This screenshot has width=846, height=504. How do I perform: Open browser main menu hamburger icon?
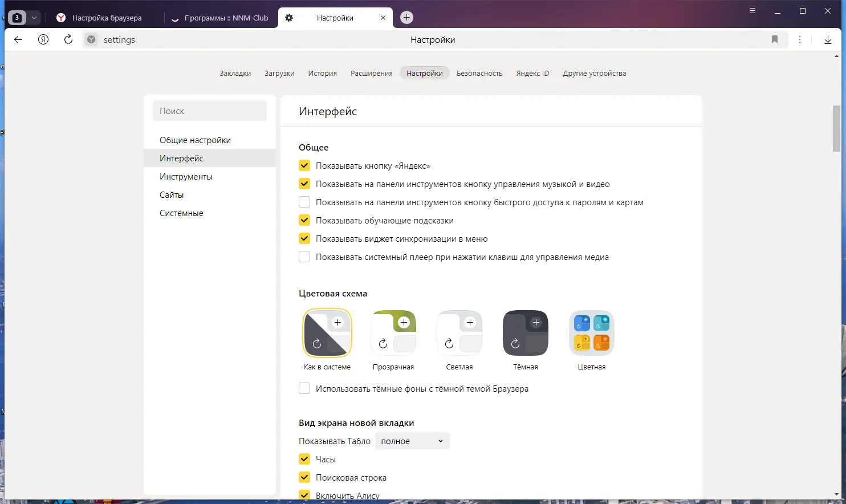point(753,11)
